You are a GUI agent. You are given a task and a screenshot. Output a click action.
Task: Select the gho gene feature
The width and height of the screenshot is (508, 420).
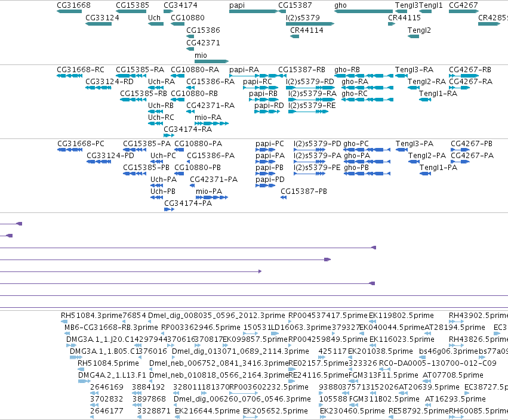click(364, 11)
